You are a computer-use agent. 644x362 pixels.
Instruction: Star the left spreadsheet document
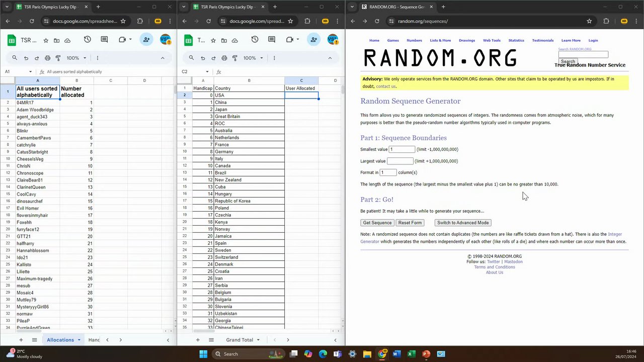coord(46,40)
